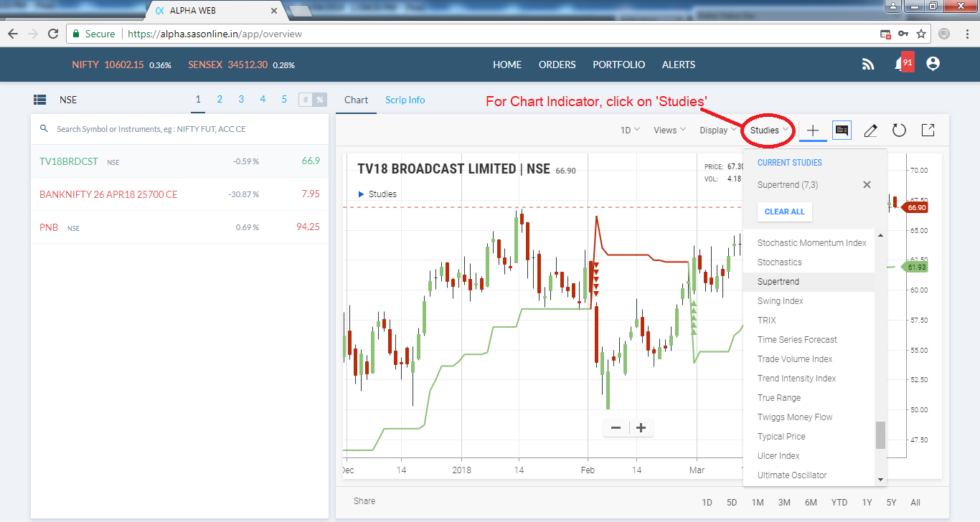Switch watchlist to absolute change (#)
Screen dimensions: 980x522
click(305, 100)
